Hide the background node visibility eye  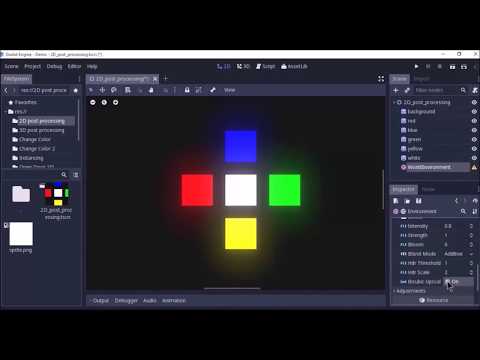pyautogui.click(x=474, y=112)
